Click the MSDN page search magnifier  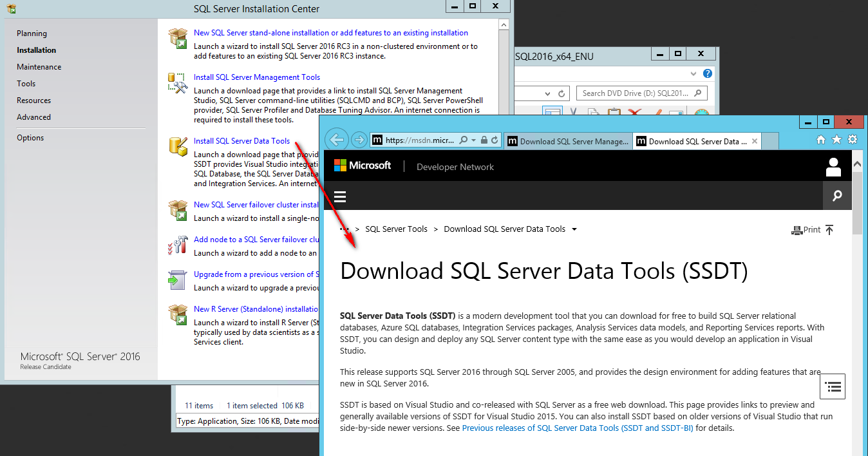coord(837,196)
